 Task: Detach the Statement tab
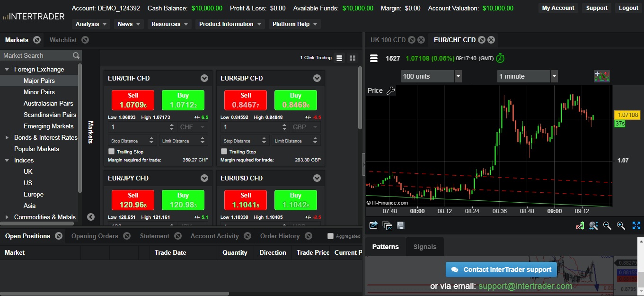[177, 236]
